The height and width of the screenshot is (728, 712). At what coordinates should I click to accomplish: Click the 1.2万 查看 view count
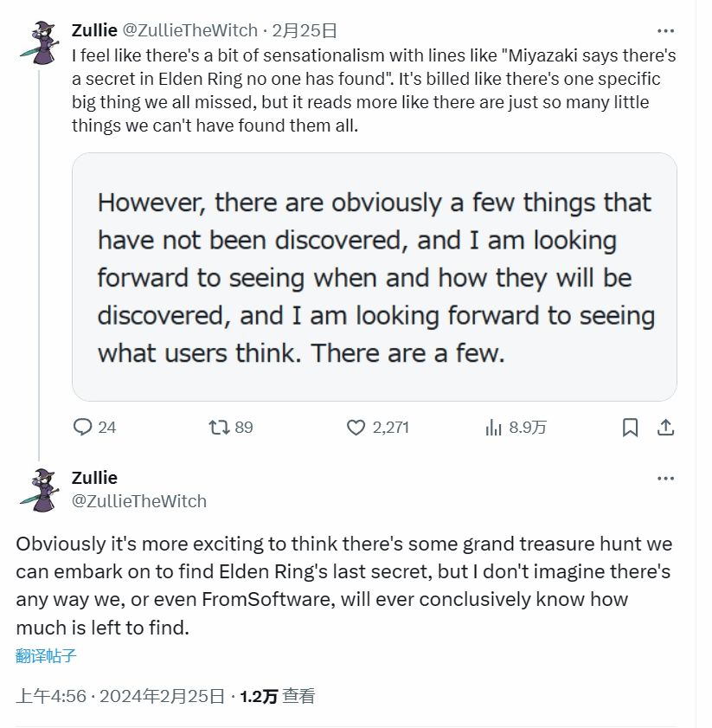[x=277, y=696]
